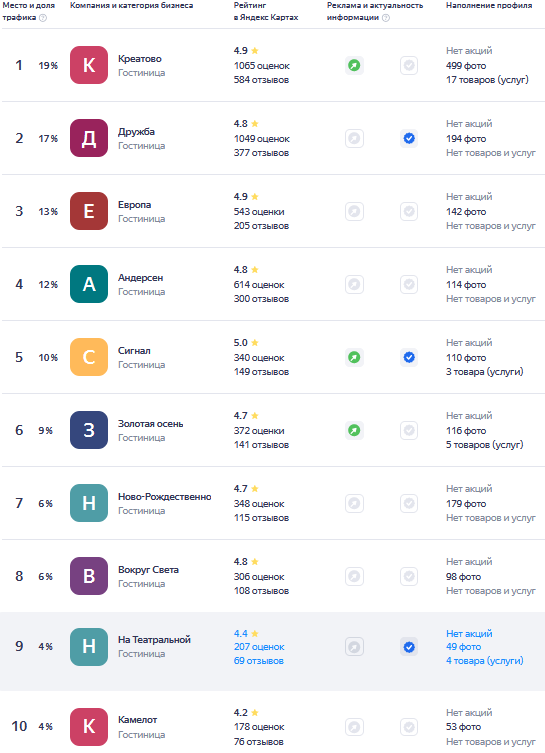Open the '4 товара (услуги)' link

tap(484, 661)
